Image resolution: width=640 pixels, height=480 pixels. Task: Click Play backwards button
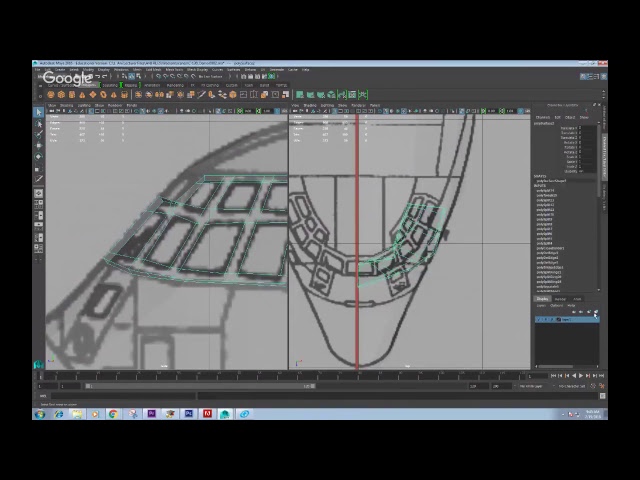tap(574, 376)
